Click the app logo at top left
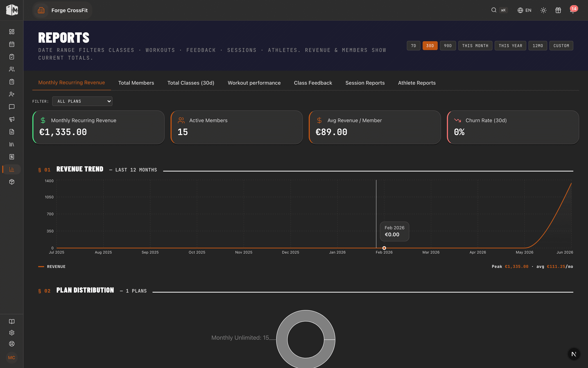Viewport: 588px width, 368px height. 12,10
